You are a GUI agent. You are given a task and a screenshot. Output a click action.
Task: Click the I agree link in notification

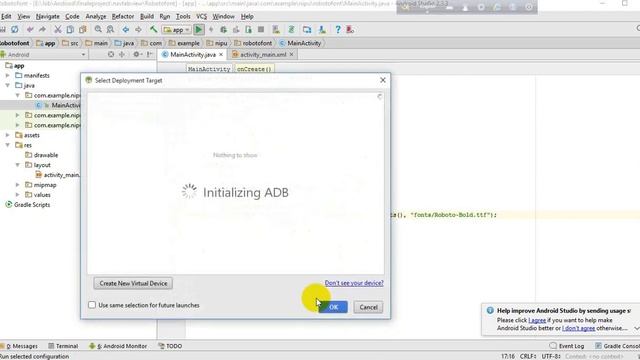tap(537, 320)
